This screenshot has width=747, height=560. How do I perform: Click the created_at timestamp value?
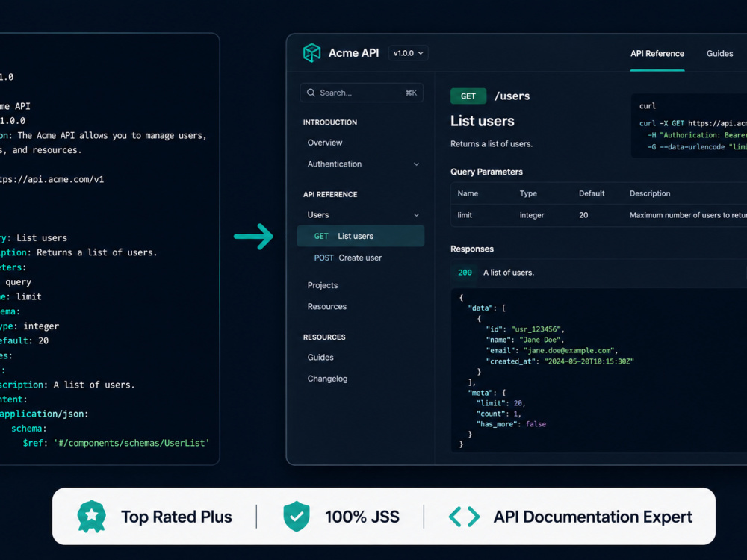[x=589, y=361]
